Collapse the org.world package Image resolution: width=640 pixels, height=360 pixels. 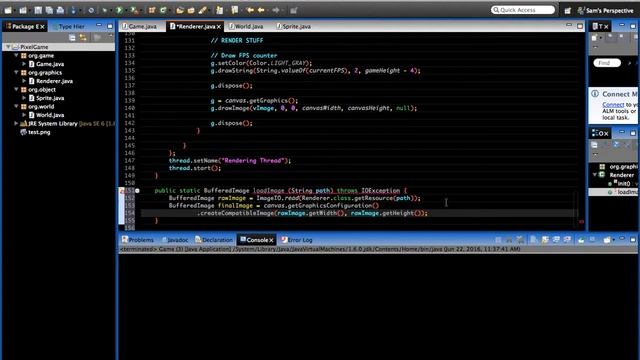tap(16, 107)
